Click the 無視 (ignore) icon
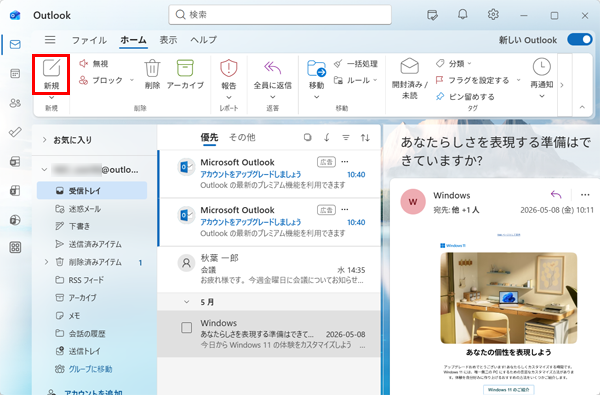 point(83,63)
